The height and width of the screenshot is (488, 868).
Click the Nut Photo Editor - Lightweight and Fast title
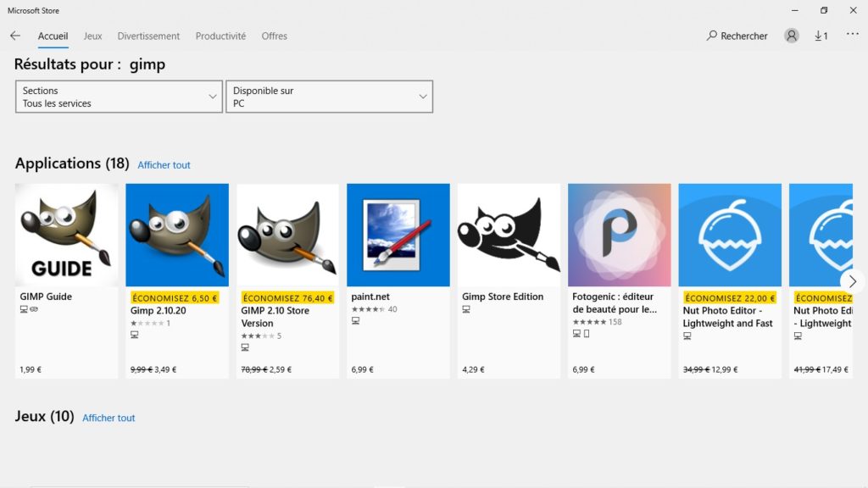click(x=727, y=317)
